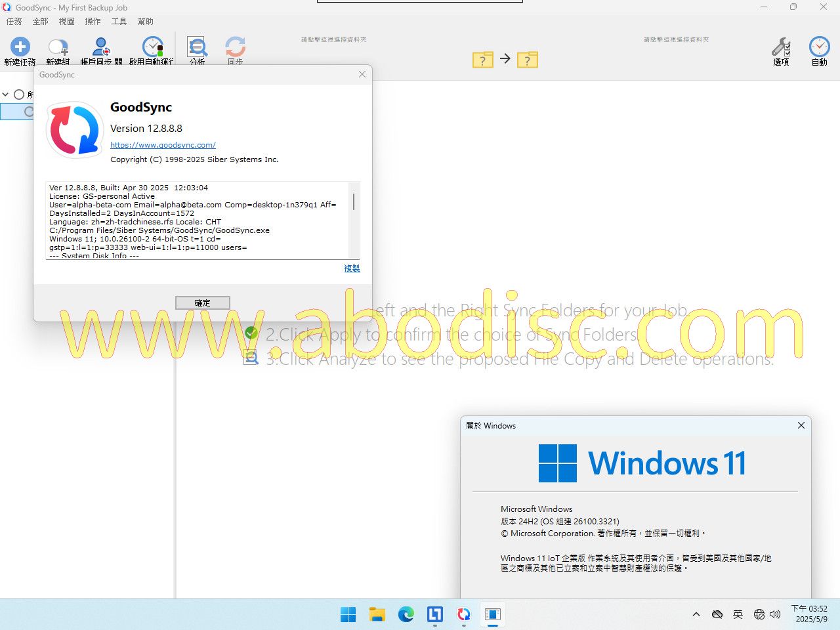This screenshot has height=630, width=840.
Task: Click the network globe tray icon
Action: [759, 614]
